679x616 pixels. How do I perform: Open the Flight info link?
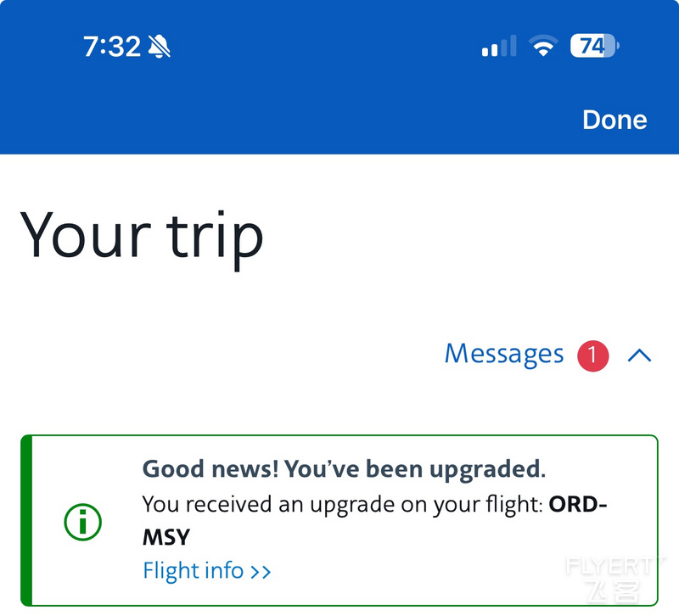[206, 570]
